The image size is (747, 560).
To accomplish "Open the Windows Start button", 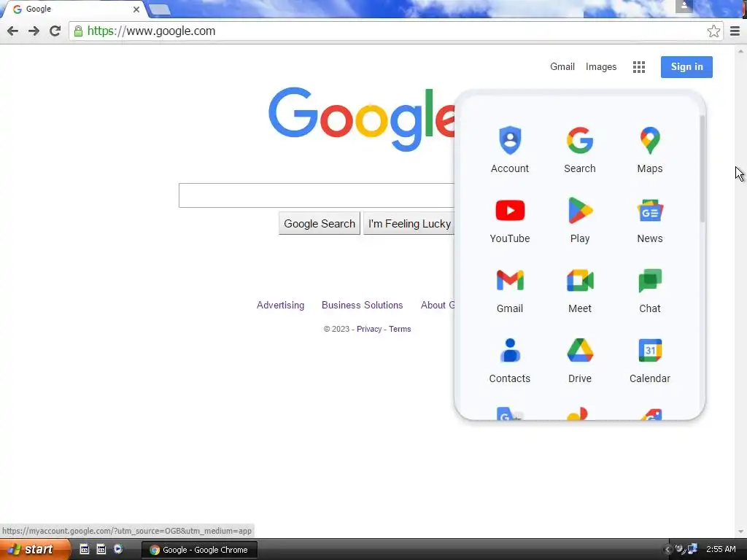I will (34, 550).
